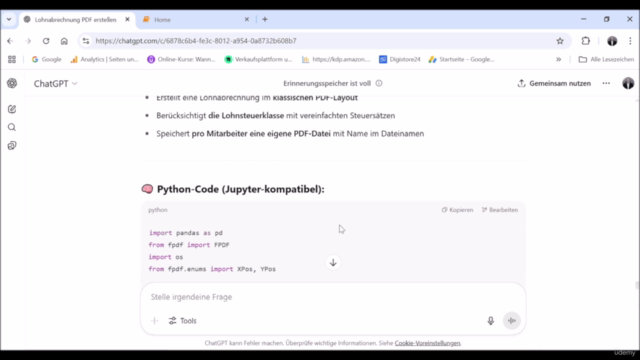Click code line from fpdf.enums import XPos

(x=212, y=269)
